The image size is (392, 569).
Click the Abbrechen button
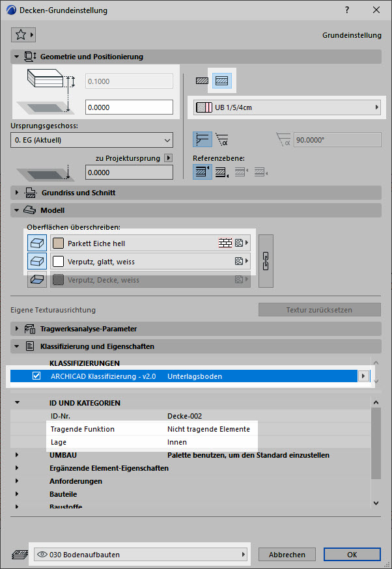click(287, 555)
